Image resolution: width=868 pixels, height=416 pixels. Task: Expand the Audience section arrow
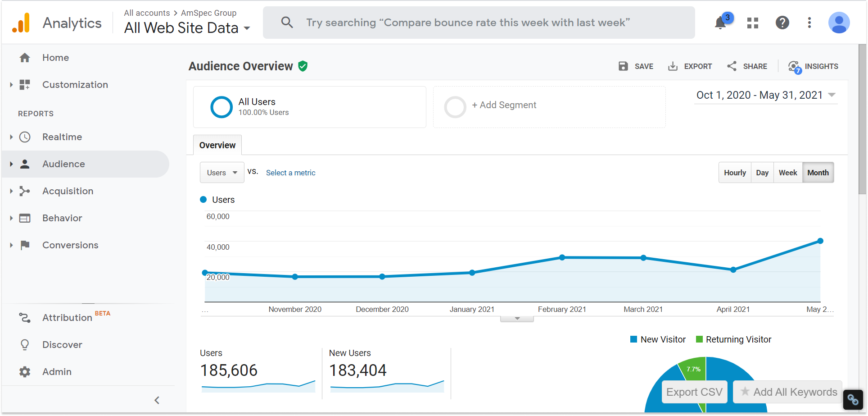[x=11, y=164]
